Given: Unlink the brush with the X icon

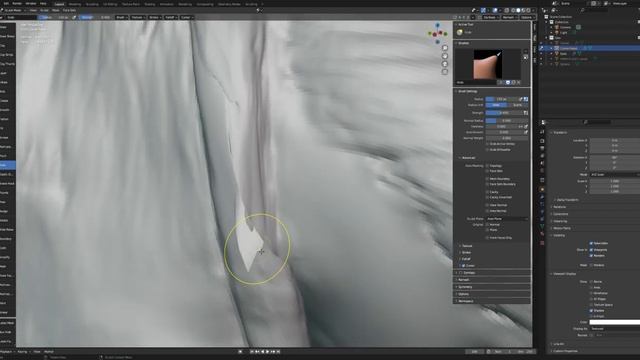Looking at the screenshot, I should 518,82.
